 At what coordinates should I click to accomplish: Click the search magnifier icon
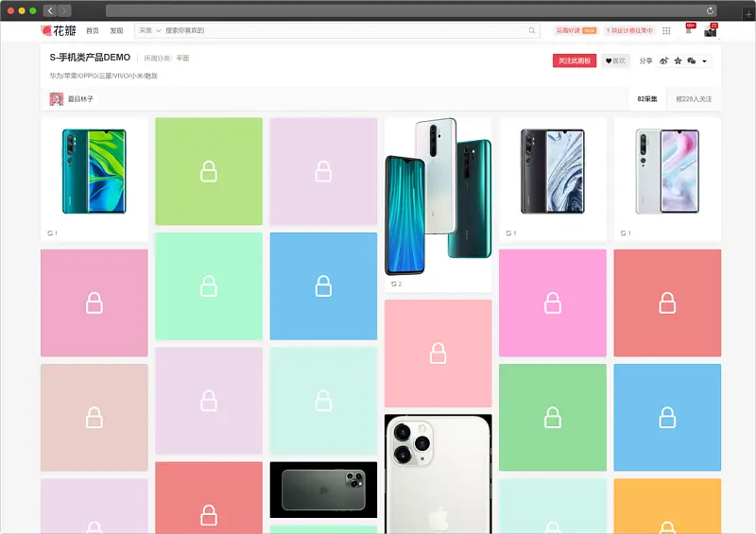(x=532, y=30)
